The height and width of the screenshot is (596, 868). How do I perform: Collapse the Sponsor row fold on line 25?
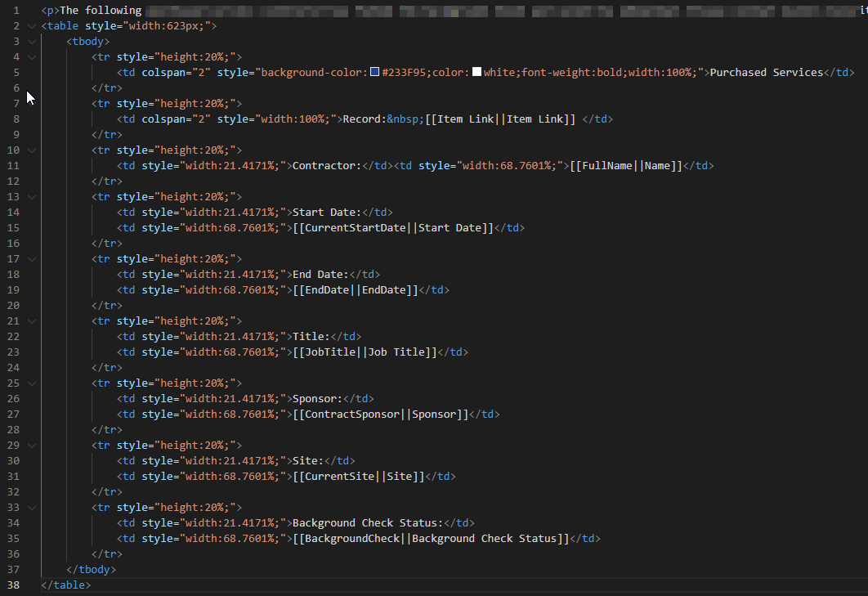click(32, 383)
